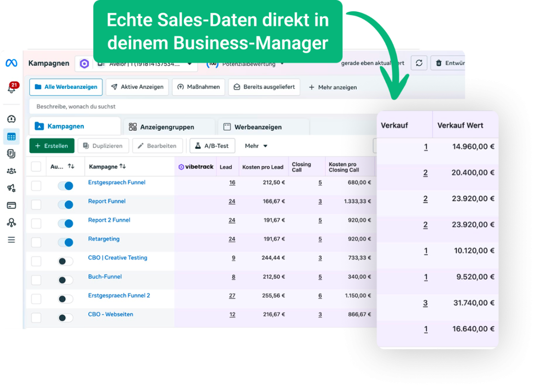Select the Bereits ausgeliefert filter
This screenshot has width=540, height=392.
[x=264, y=87]
